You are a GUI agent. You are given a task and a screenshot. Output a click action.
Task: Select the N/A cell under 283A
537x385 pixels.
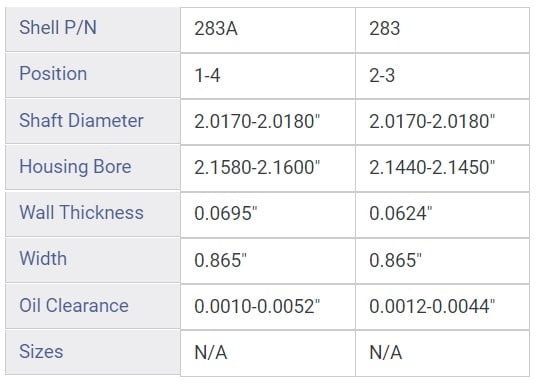[x=268, y=353]
